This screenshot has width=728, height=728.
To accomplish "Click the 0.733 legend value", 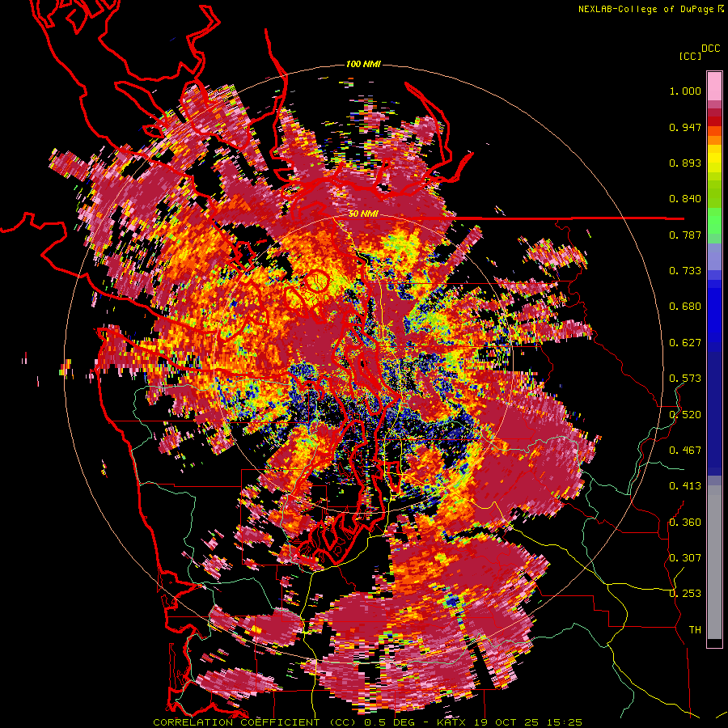I will click(x=685, y=271).
